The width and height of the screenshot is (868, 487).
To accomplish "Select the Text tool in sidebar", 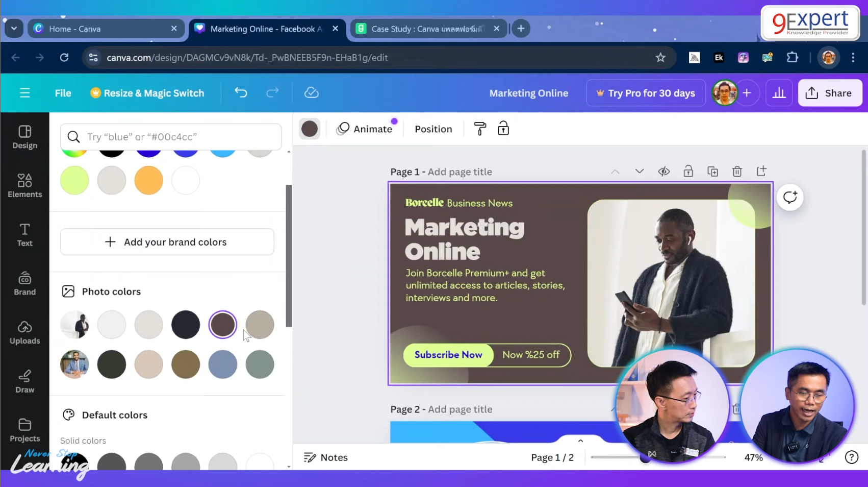I will (24, 234).
